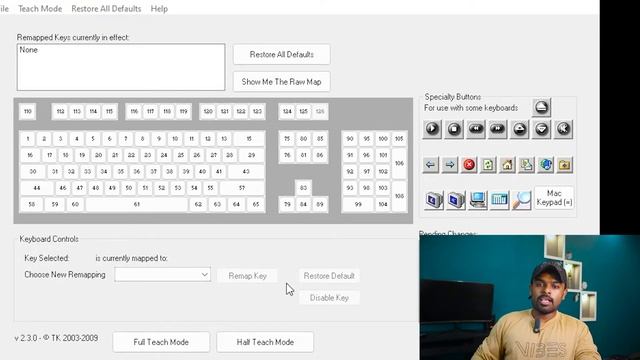Screen dimensions: 640x360
Task: Click the stop media specialty button
Action: (x=454, y=129)
